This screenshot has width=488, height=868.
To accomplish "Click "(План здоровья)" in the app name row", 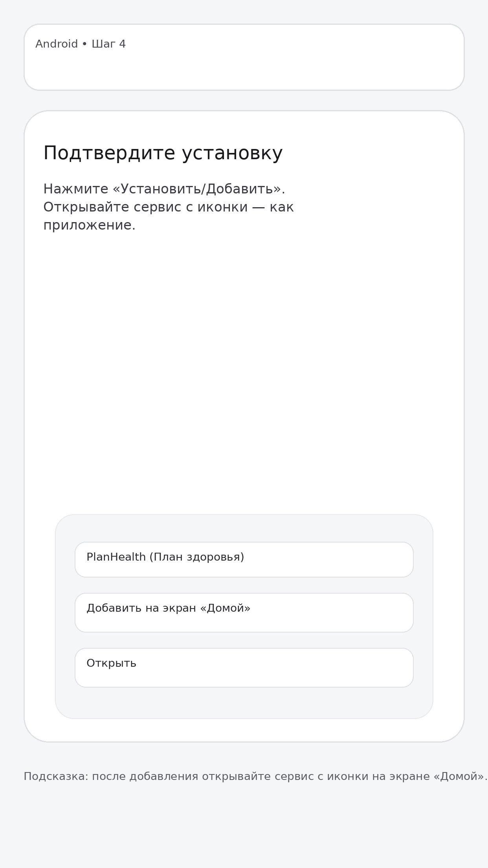I will click(x=196, y=557).
